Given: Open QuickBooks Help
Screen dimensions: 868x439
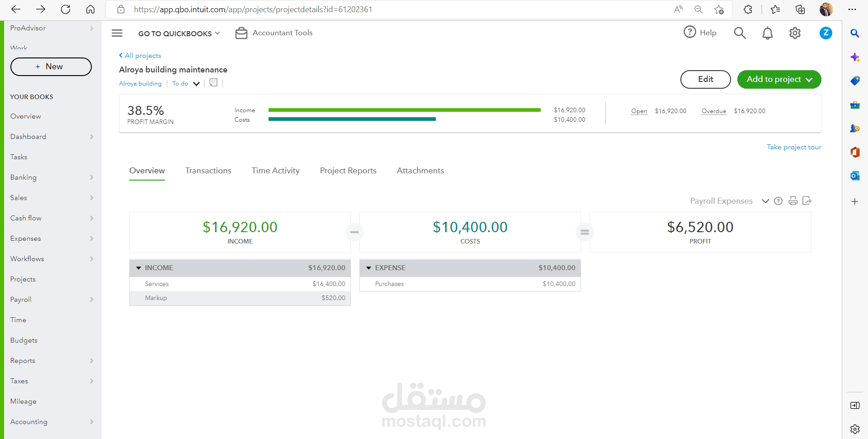Looking at the screenshot, I should pyautogui.click(x=700, y=33).
